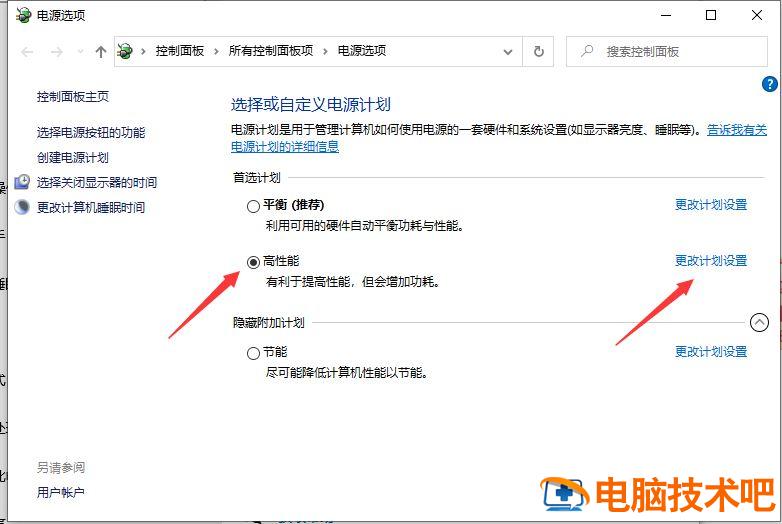Select the 高性能 power plan
This screenshot has width=782, height=524.
click(x=253, y=262)
